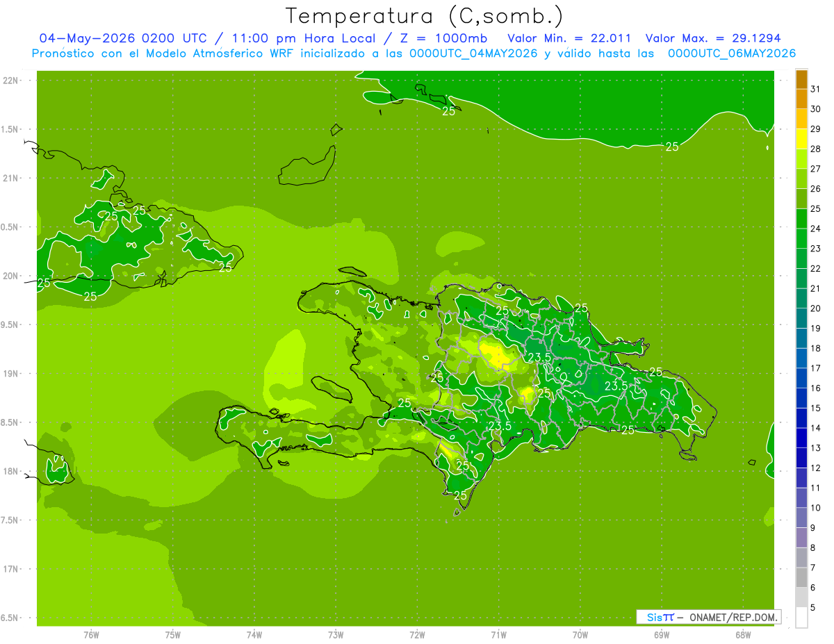Screen dimensions: 834x644
Task: Click the 76W longitude axis label
Action: click(91, 634)
